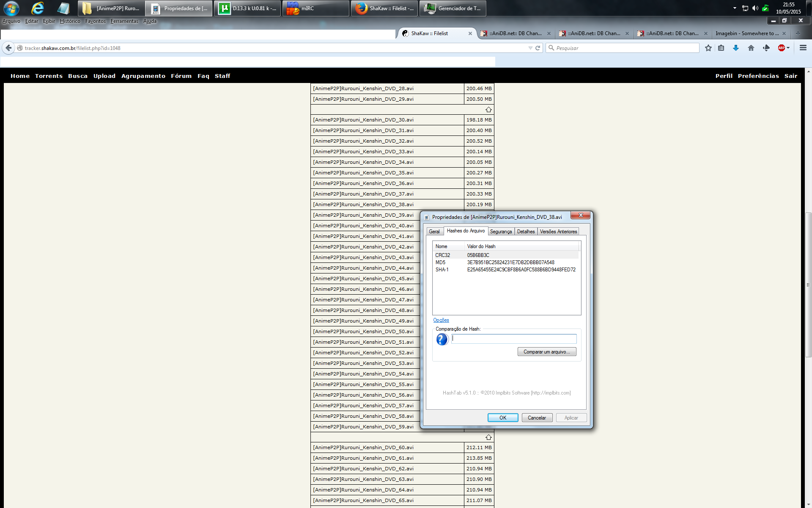Switch to the Geral tab

point(434,232)
